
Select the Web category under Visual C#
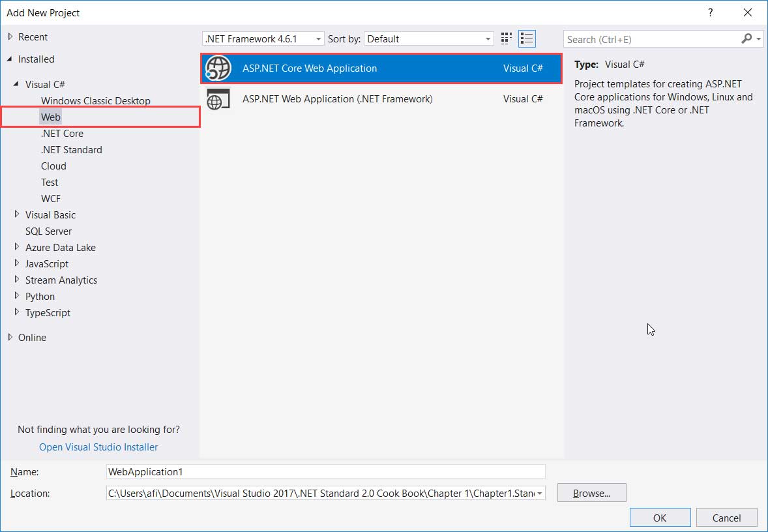coord(51,117)
